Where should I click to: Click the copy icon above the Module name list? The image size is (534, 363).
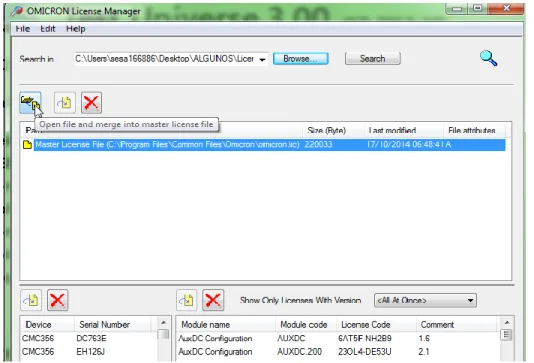[187, 300]
